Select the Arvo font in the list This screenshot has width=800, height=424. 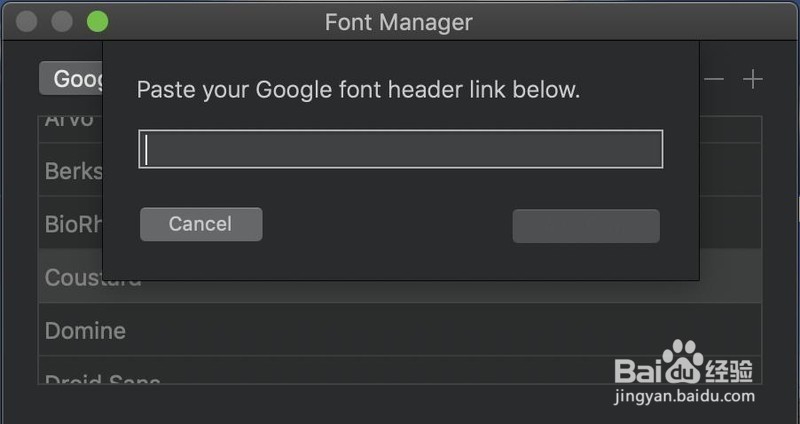coord(70,122)
